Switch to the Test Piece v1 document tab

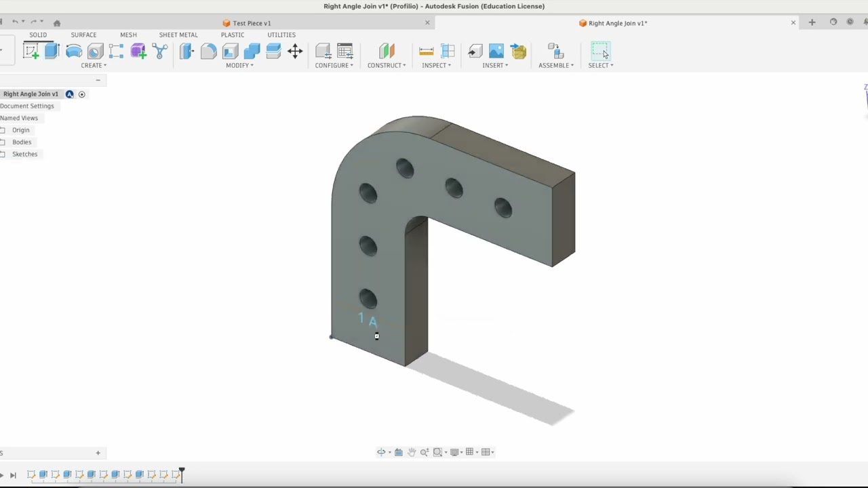(251, 23)
